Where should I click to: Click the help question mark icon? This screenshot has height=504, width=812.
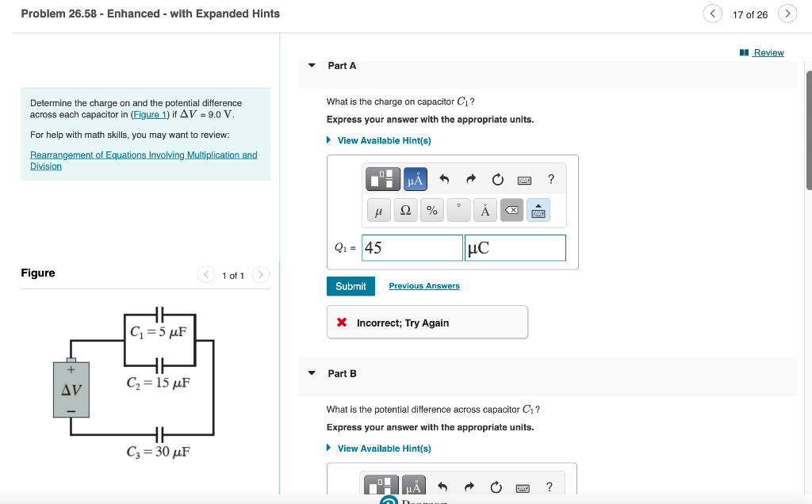pyautogui.click(x=550, y=179)
